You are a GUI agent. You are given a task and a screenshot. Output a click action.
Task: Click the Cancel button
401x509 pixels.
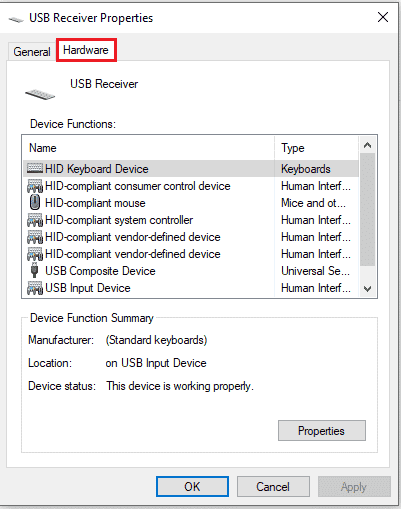click(x=273, y=487)
